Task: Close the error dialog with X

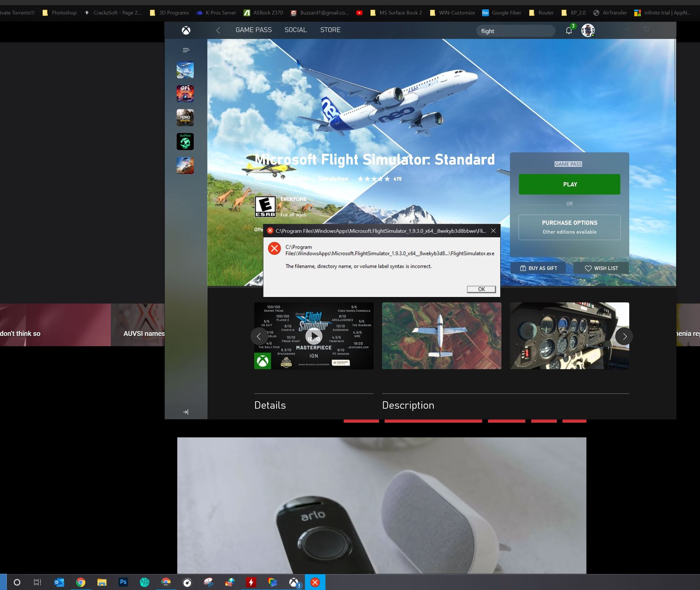Action: [x=493, y=231]
